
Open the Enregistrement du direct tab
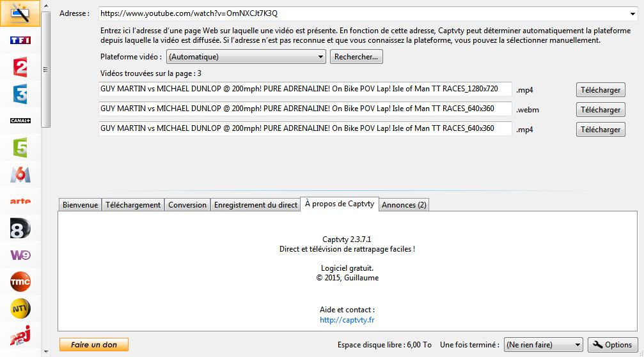[255, 205]
